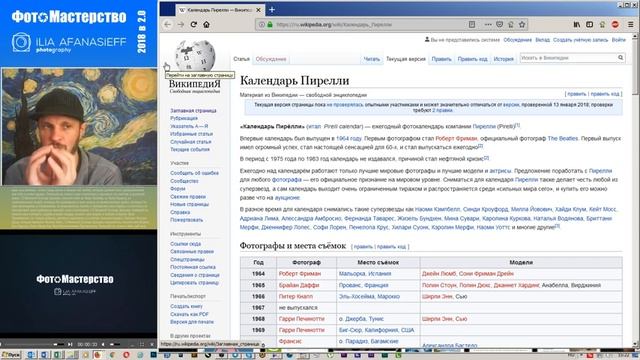640x360 pixels.
Task: Open Избранные статьи sidebar link
Action: point(191,134)
